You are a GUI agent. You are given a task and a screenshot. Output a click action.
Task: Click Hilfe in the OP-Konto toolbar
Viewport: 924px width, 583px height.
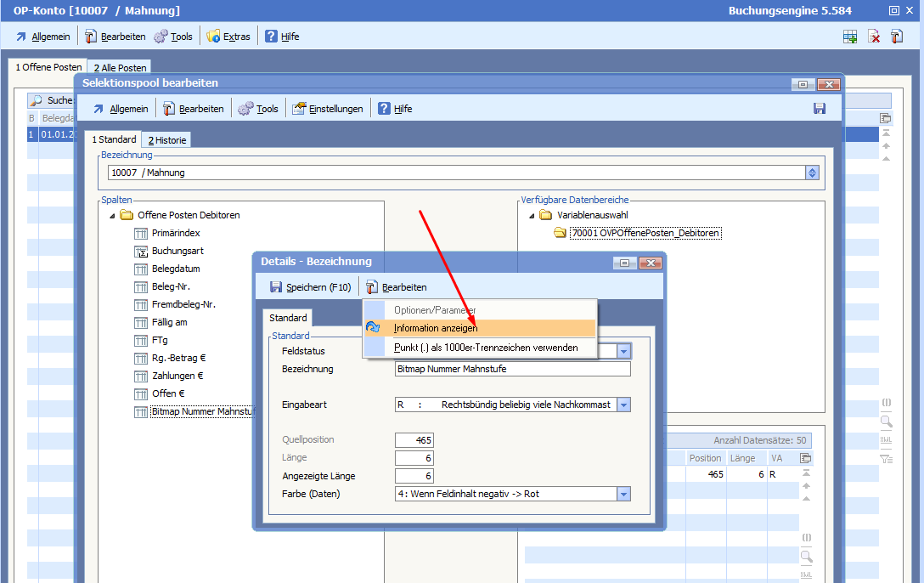pos(282,37)
